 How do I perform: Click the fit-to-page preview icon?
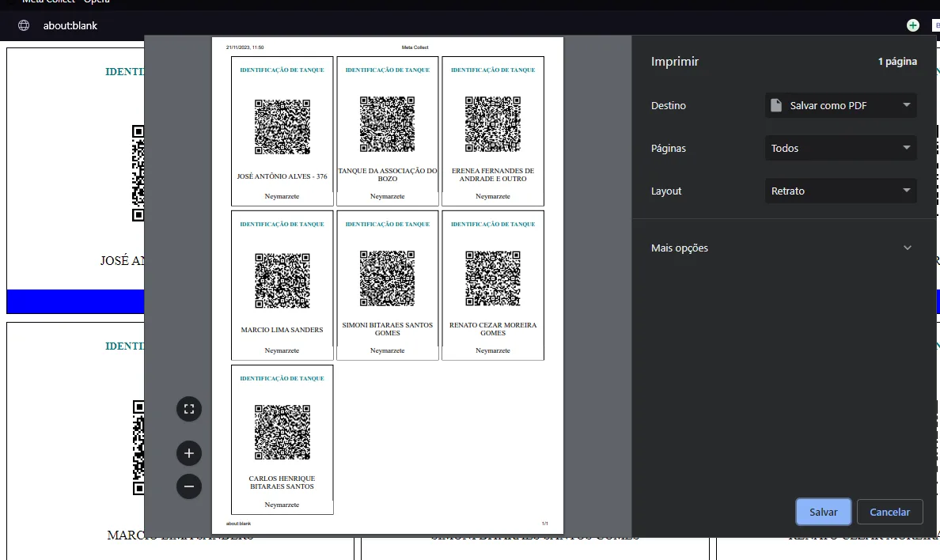(189, 409)
